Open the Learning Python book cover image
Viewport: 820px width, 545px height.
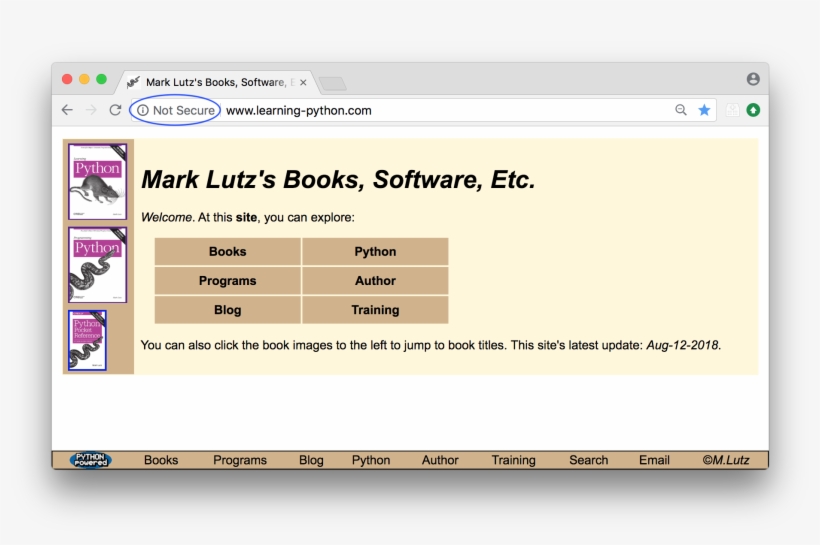pyautogui.click(x=97, y=181)
